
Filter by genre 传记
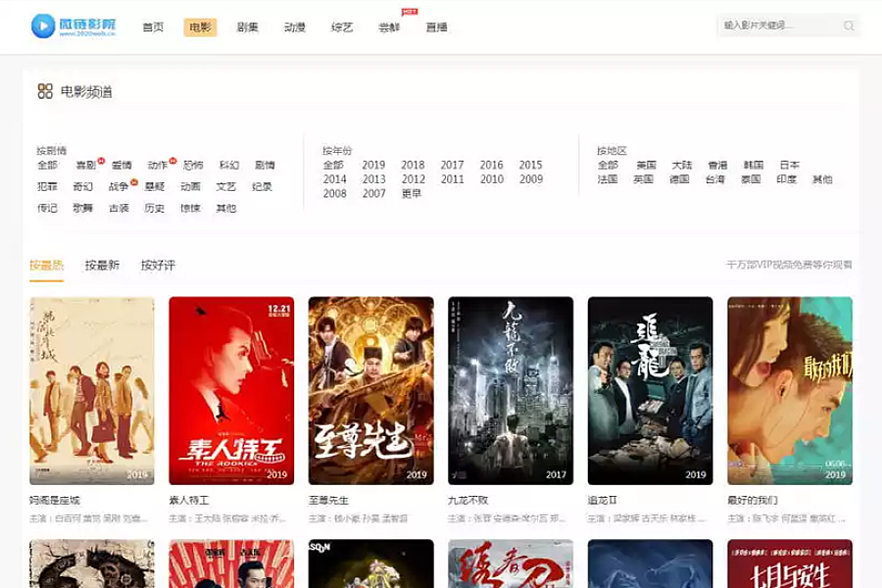click(x=47, y=208)
